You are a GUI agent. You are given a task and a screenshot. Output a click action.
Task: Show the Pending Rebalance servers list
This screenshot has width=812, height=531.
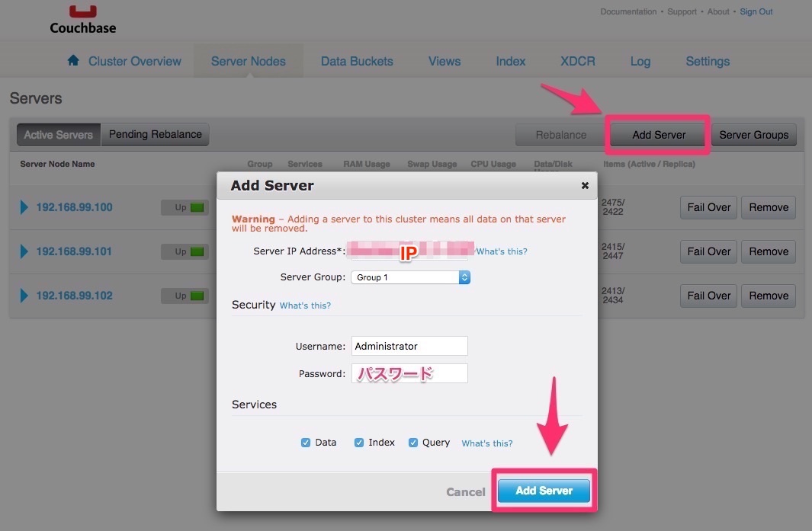click(x=155, y=135)
